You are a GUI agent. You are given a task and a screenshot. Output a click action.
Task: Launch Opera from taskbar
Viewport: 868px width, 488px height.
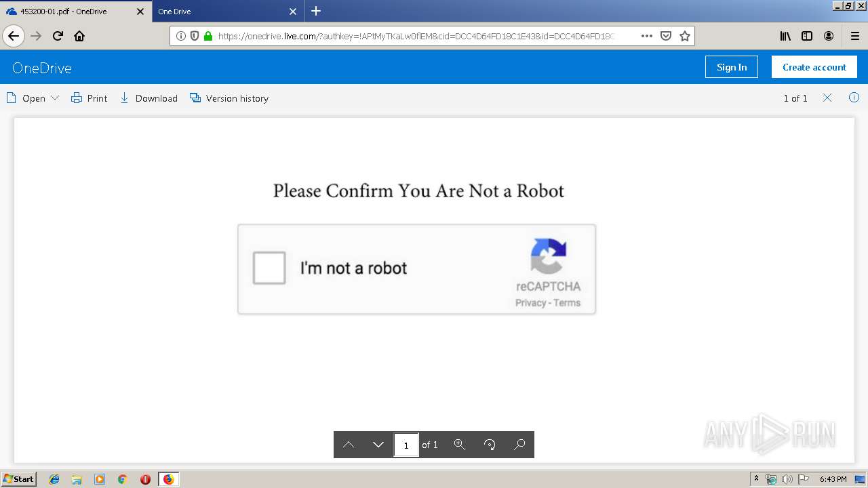145,479
